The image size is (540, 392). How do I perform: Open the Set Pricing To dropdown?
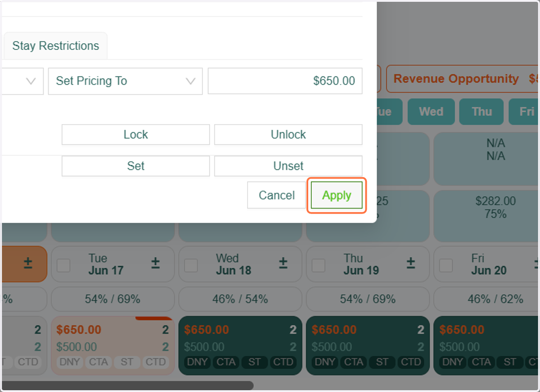[x=125, y=81]
